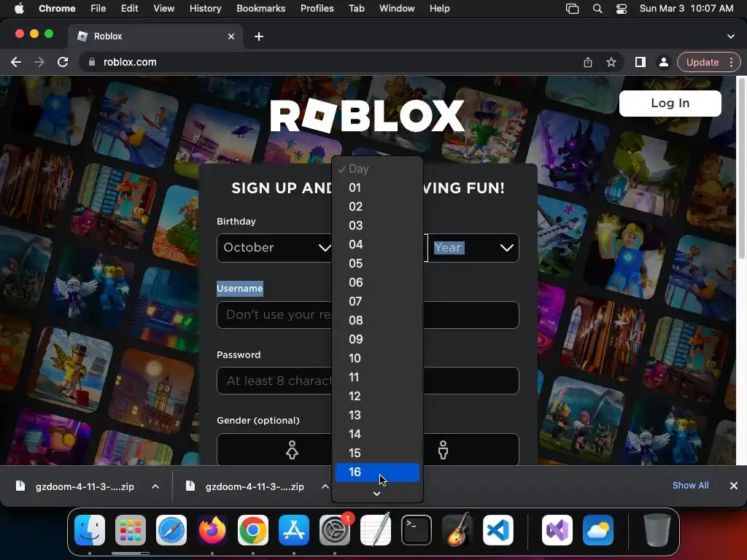Screen dimensions: 747x560
Task: Click the browser forward arrow
Action: coord(39,62)
